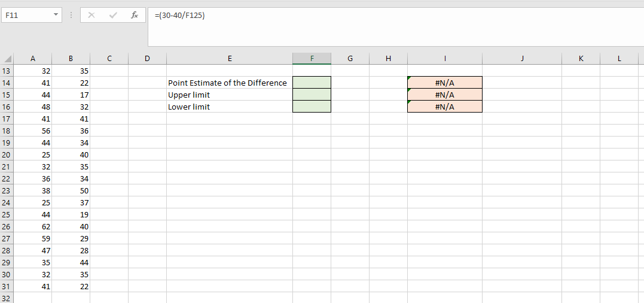The width and height of the screenshot is (644, 303).
Task: Select row 32 header
Action: click(x=7, y=298)
